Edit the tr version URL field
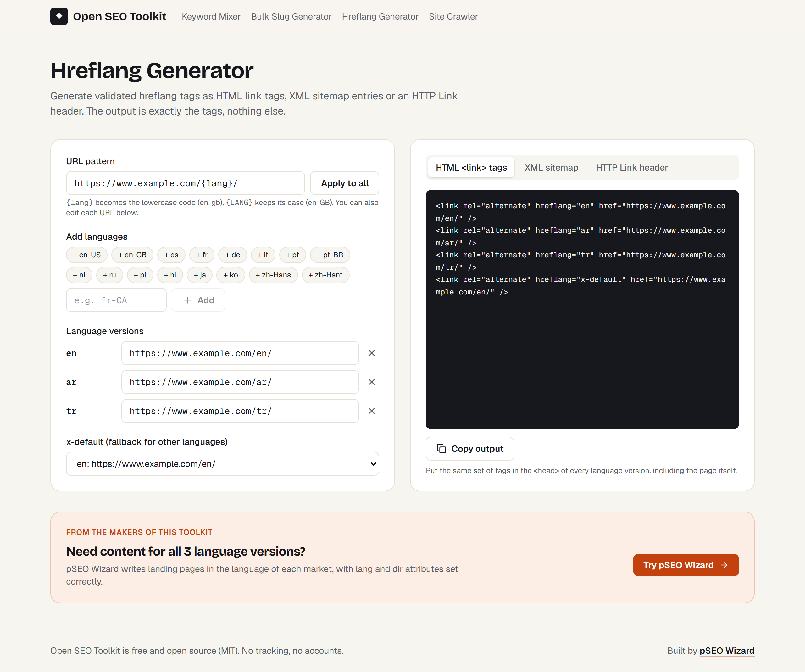 click(240, 411)
